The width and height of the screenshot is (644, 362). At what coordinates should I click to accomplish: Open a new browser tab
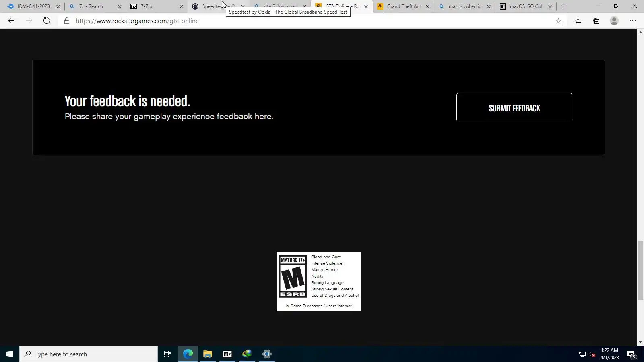coord(563,6)
